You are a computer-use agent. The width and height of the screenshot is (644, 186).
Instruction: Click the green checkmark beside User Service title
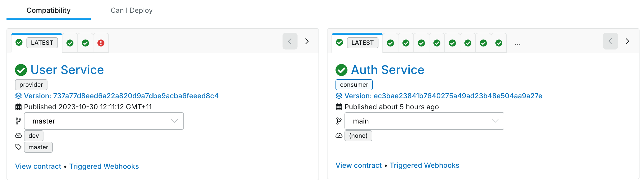[x=21, y=70]
